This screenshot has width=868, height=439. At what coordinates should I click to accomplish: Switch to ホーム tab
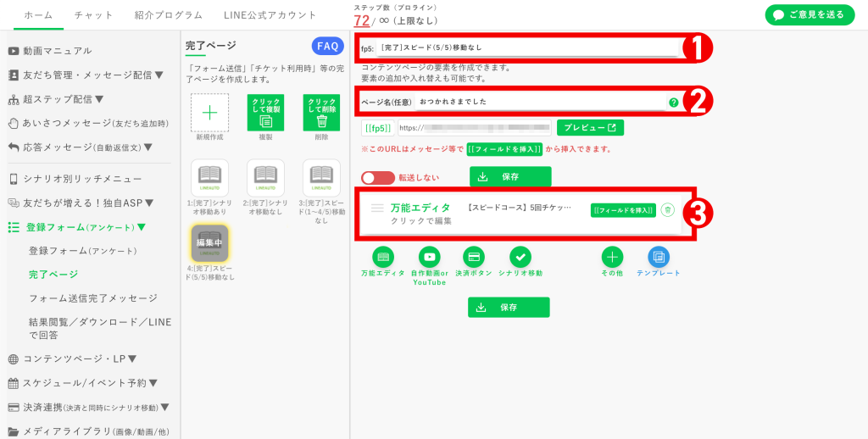pos(39,15)
